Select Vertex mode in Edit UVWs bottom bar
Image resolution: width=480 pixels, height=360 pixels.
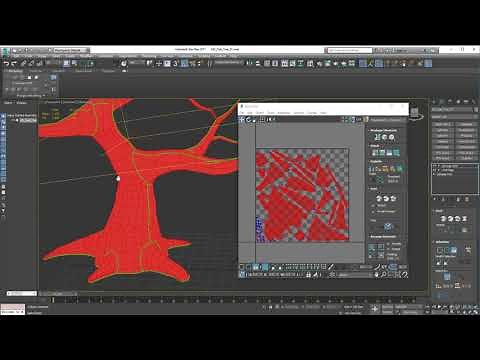point(242,267)
